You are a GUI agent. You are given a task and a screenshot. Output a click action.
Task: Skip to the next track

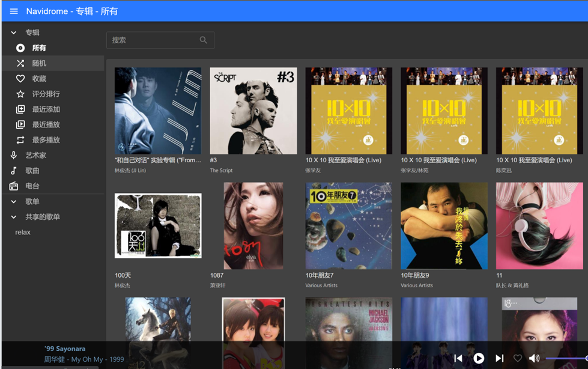pyautogui.click(x=499, y=358)
